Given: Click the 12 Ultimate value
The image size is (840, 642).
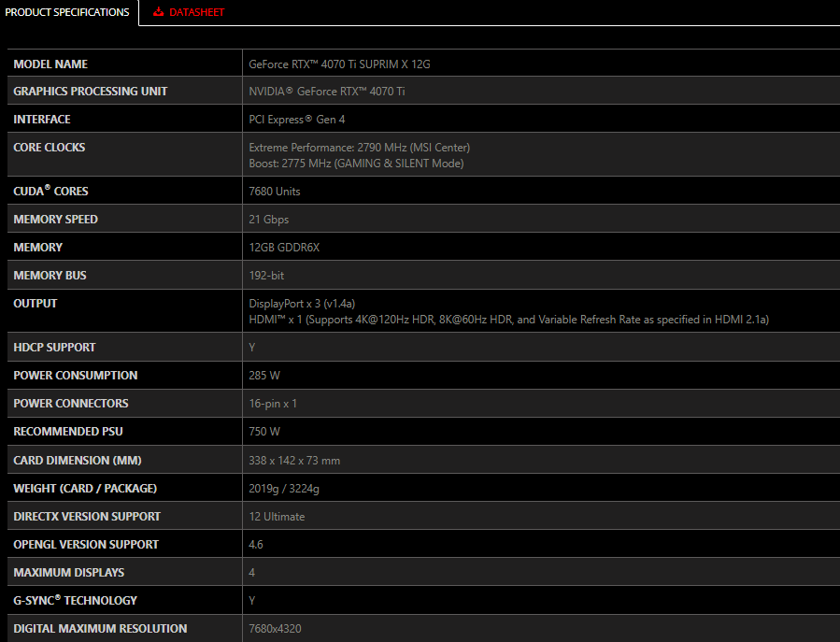Looking at the screenshot, I should (277, 517).
